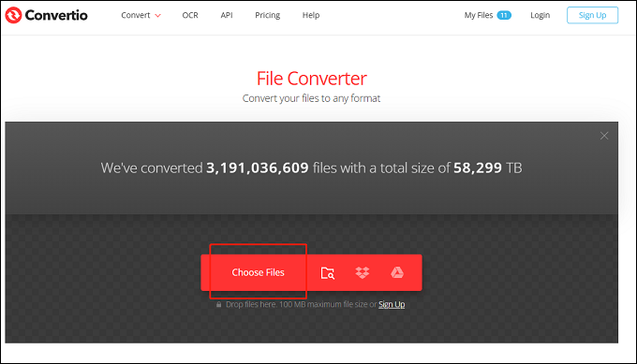Open the Convert dropdown menu
Viewport: 637px width, 364px height.
141,15
